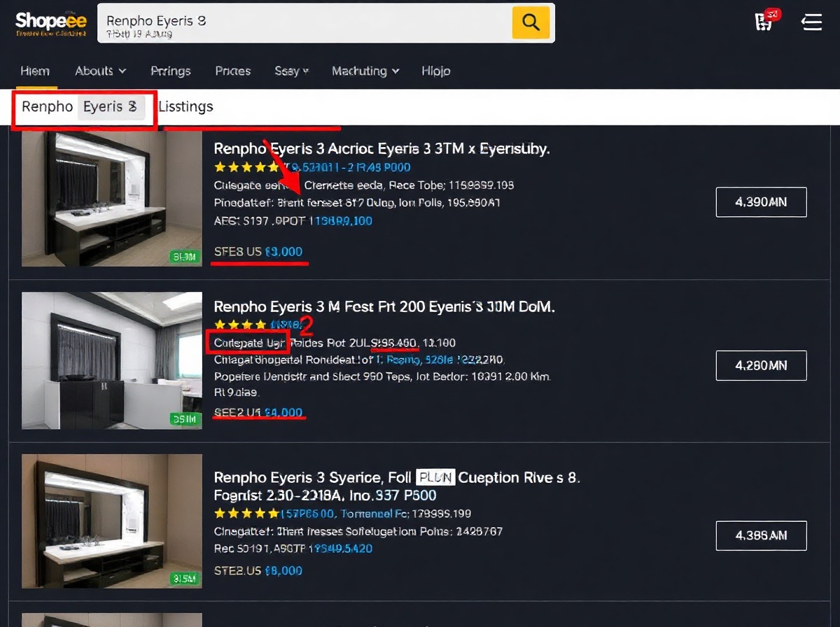Select the Lisstings tab

point(185,107)
